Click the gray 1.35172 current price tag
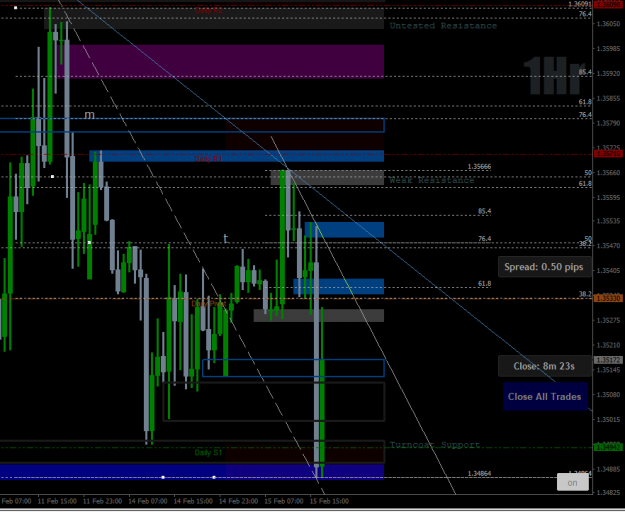 608,360
